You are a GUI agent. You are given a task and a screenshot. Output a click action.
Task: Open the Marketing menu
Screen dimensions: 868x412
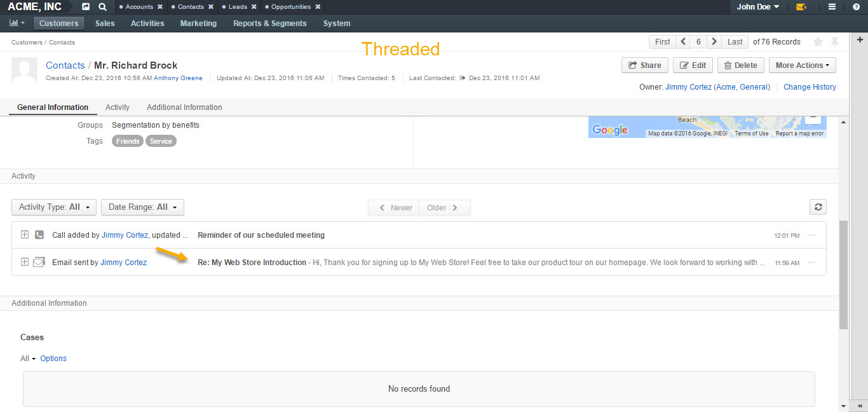[198, 24]
